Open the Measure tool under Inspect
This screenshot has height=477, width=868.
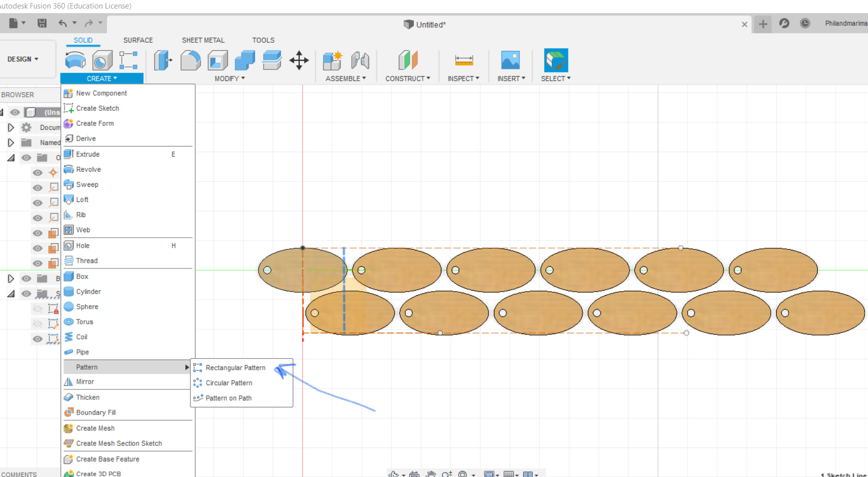[463, 60]
